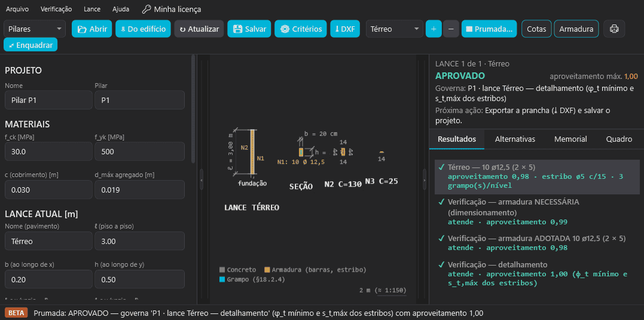Click the Salvar floppy disk button
Viewport: 644px width, 320px height.
click(249, 29)
